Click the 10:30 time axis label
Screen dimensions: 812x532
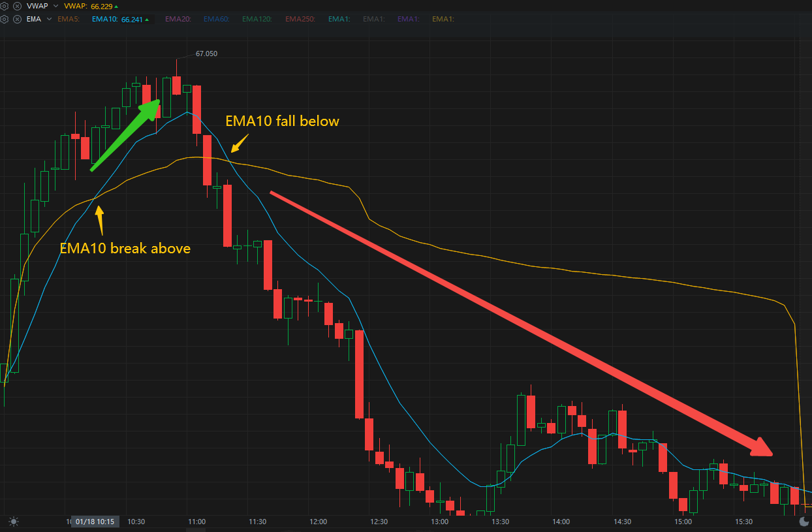tap(136, 522)
